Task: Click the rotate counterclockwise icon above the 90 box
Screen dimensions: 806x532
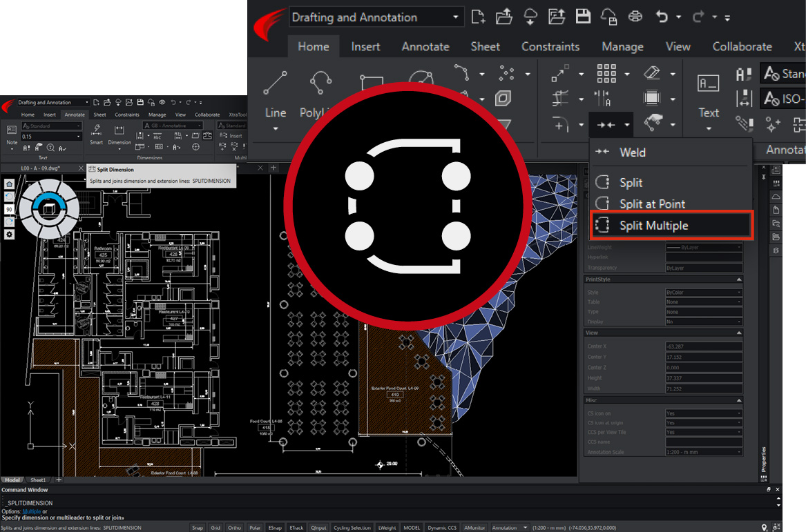Action: pyautogui.click(x=9, y=197)
